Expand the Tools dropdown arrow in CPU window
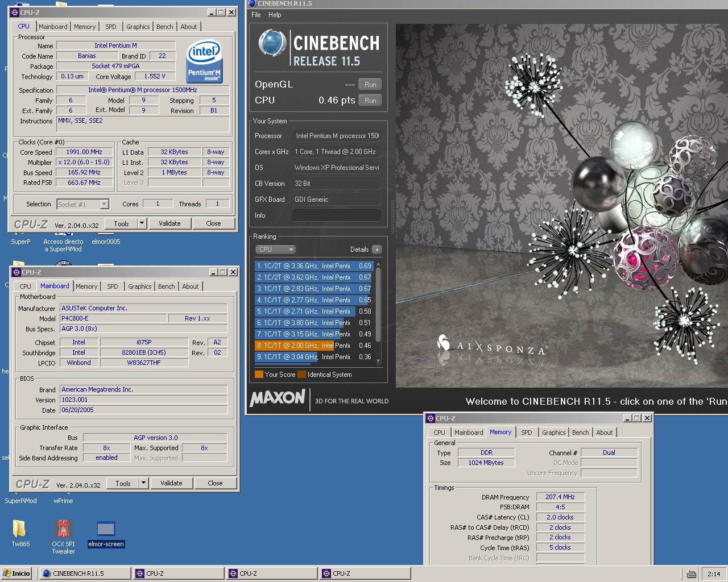The width and height of the screenshot is (728, 582). (142, 223)
